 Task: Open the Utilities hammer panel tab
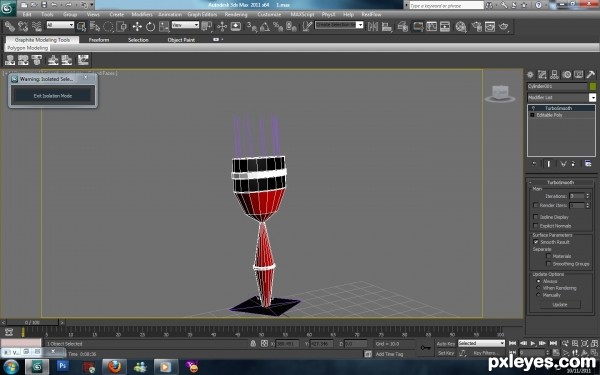click(x=590, y=75)
